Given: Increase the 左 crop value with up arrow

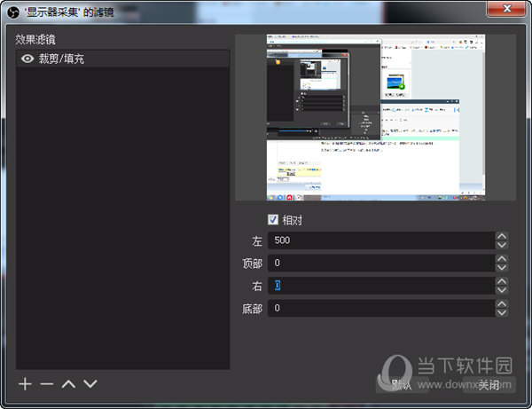Looking at the screenshot, I should [x=503, y=236].
